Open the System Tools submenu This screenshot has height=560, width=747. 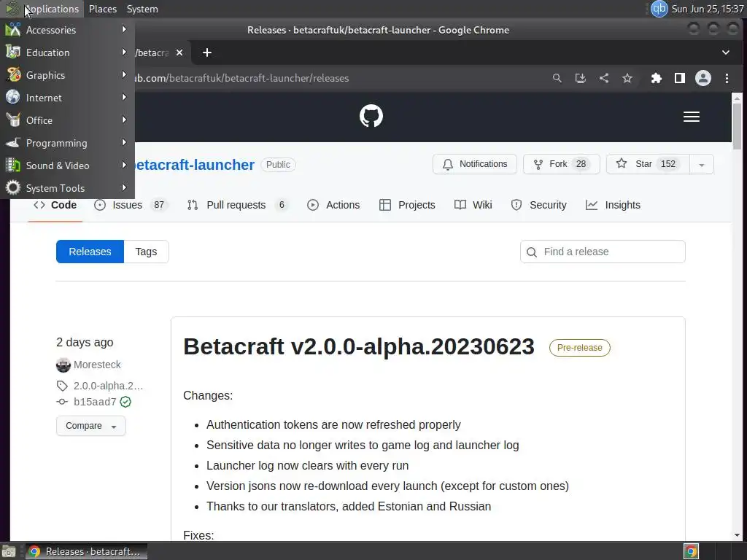pyautogui.click(x=67, y=188)
